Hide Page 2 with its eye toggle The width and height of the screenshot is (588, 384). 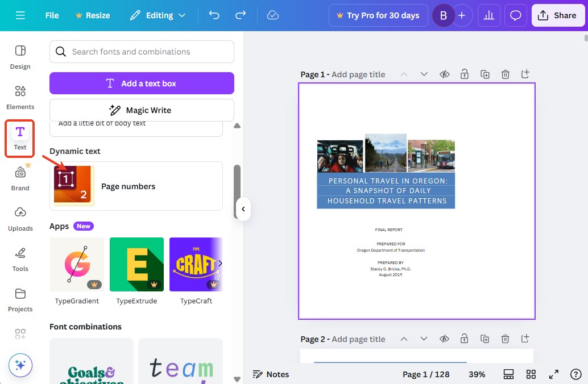[444, 339]
